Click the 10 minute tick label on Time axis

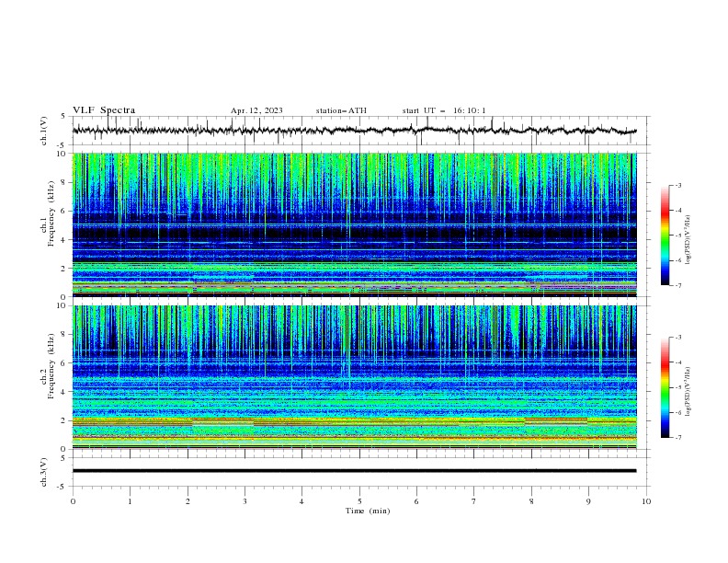point(646,501)
